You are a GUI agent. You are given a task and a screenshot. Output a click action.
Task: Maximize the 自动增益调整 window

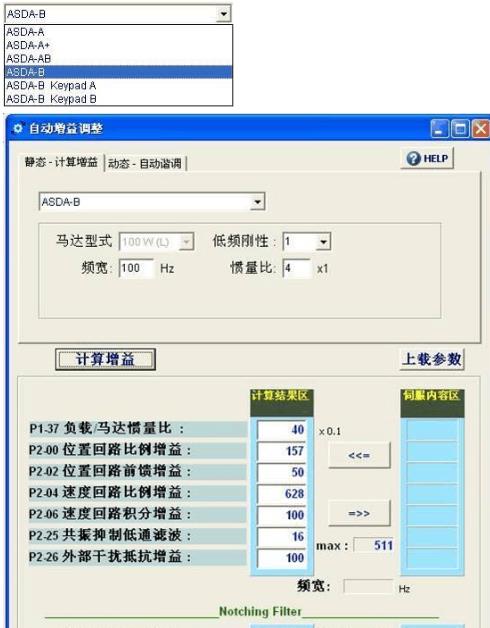(x=460, y=129)
